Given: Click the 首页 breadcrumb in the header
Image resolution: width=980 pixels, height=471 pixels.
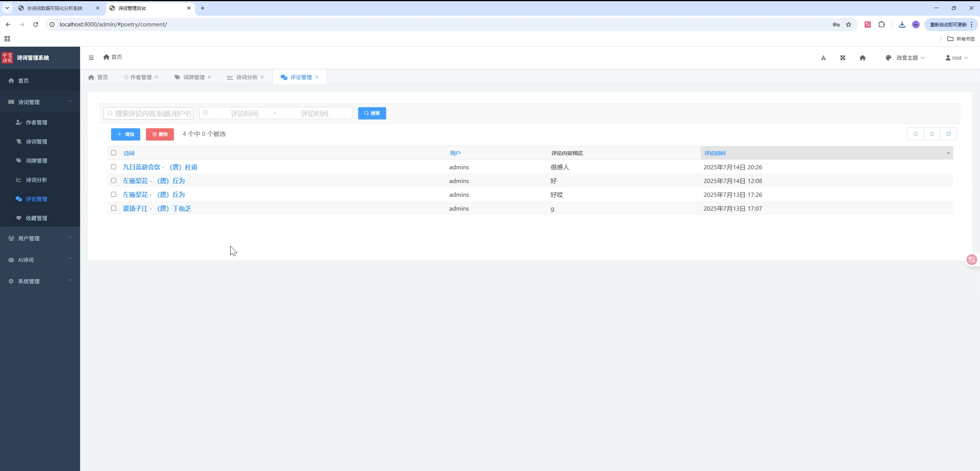Looking at the screenshot, I should click(113, 57).
